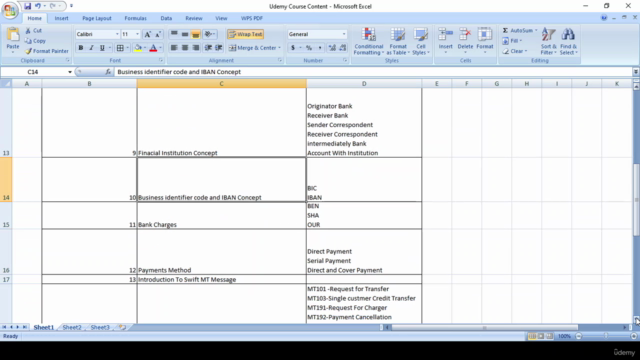Viewport: 640px width, 360px height.
Task: Align text right
Action: point(196,48)
